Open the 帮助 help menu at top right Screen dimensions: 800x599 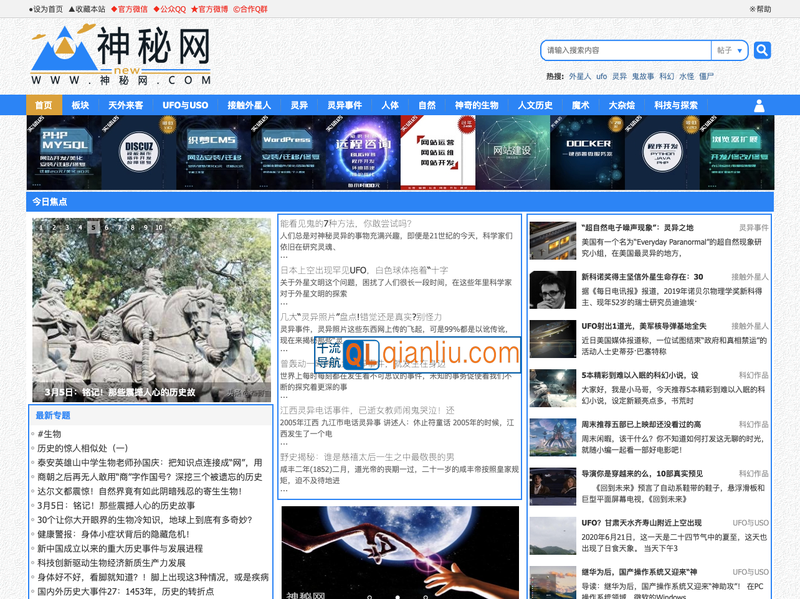click(x=760, y=9)
